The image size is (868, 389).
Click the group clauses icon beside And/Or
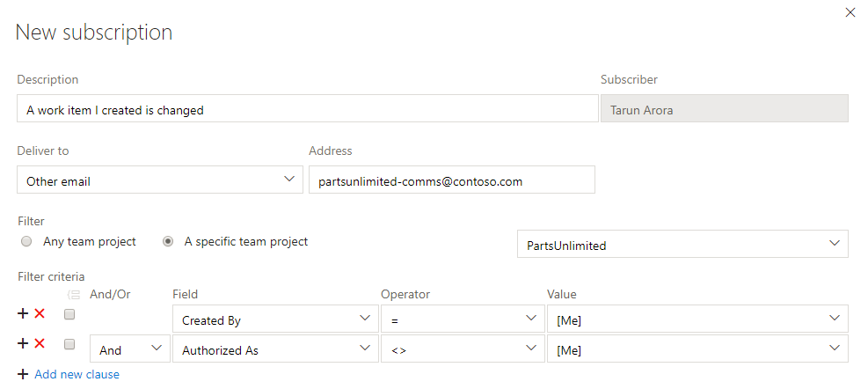(x=74, y=294)
